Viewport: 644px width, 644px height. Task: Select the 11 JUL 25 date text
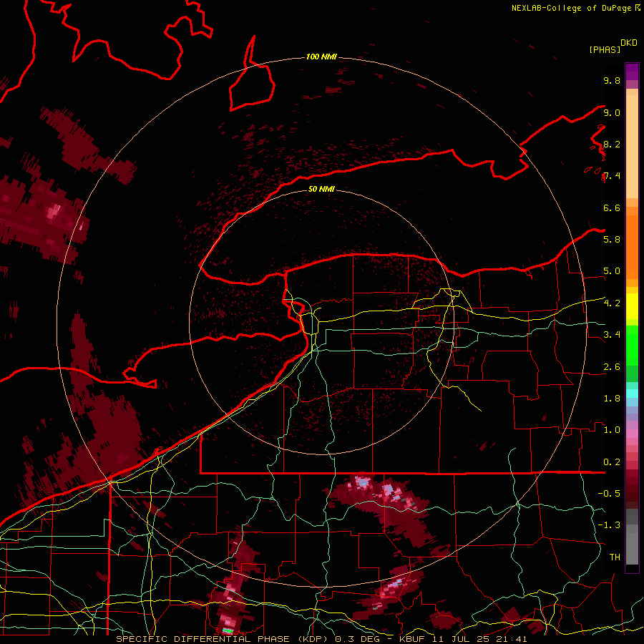(461, 639)
